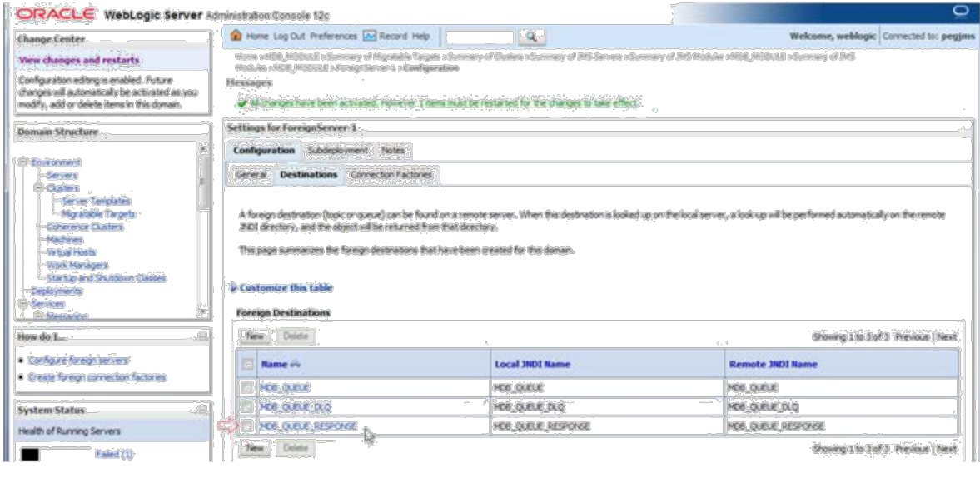
Task: Click Log Out in the toolbar
Action: (x=290, y=37)
